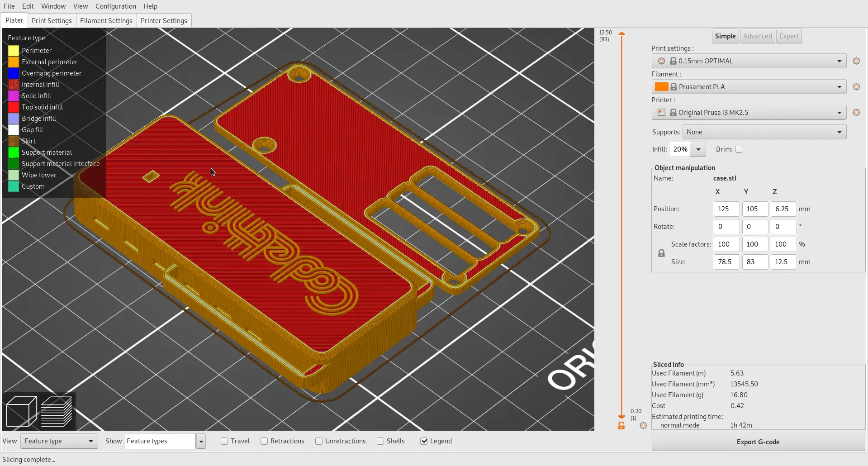This screenshot has width=868, height=466.
Task: Click the Gap fill white swatch
Action: tap(14, 130)
